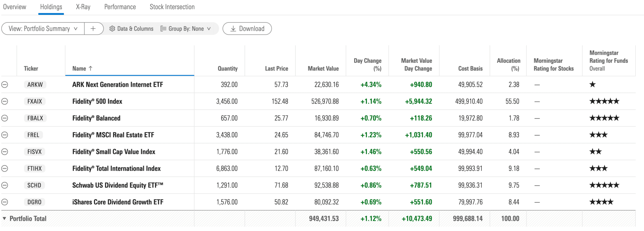Open row options menu for SCHD

click(x=5, y=185)
